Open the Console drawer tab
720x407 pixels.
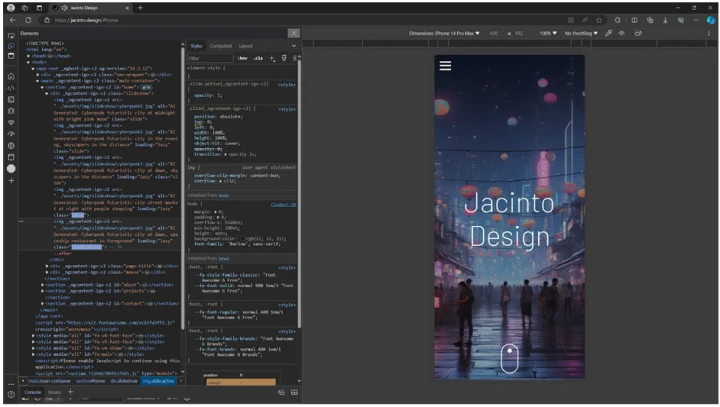tap(33, 392)
